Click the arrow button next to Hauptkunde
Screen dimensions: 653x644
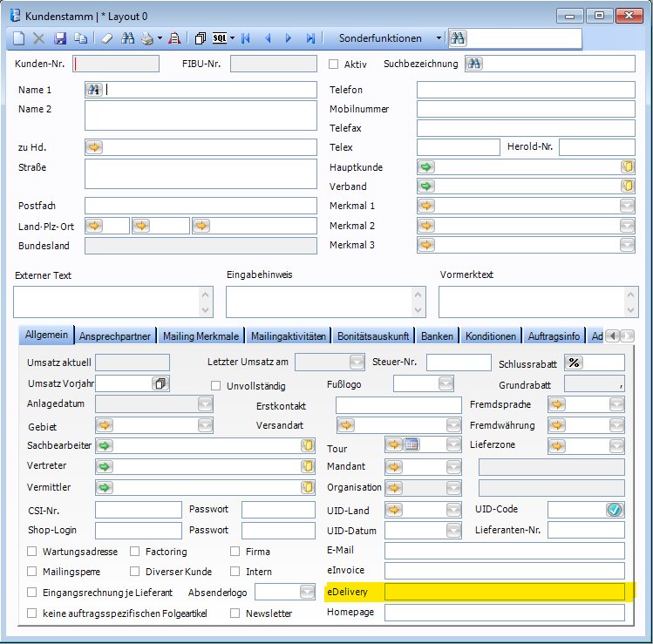click(426, 166)
